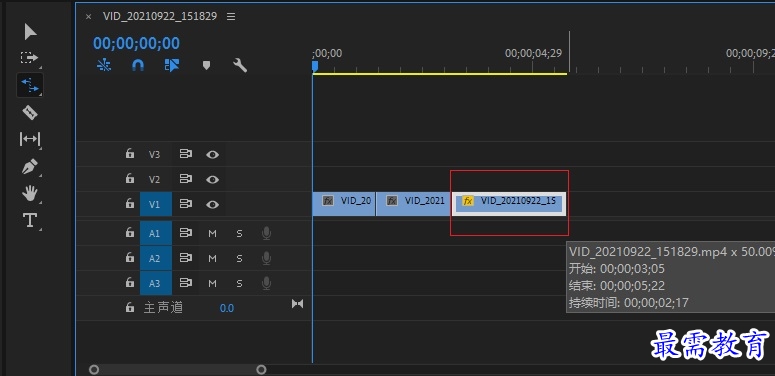
Task: Select the Type tool
Action: [30, 220]
